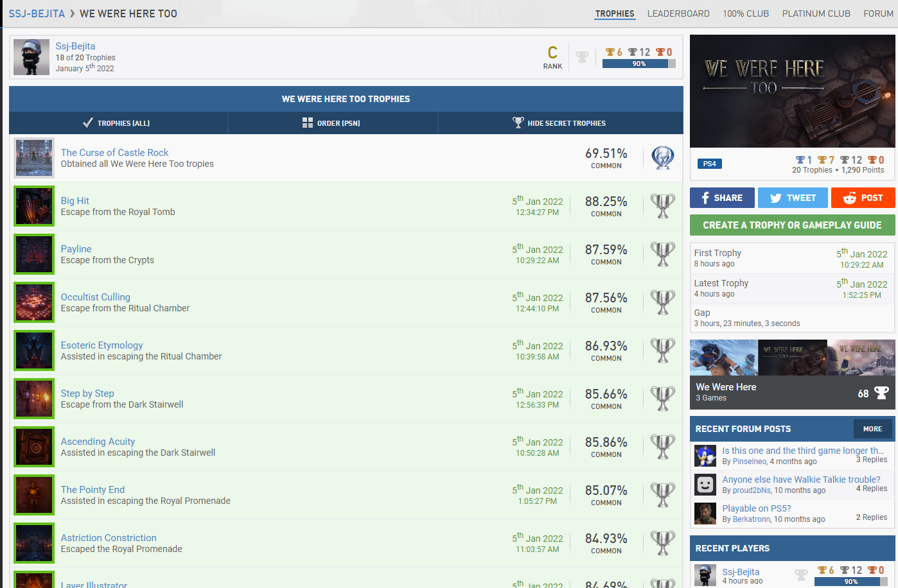Toggle the Trophies (All) filter

[118, 123]
